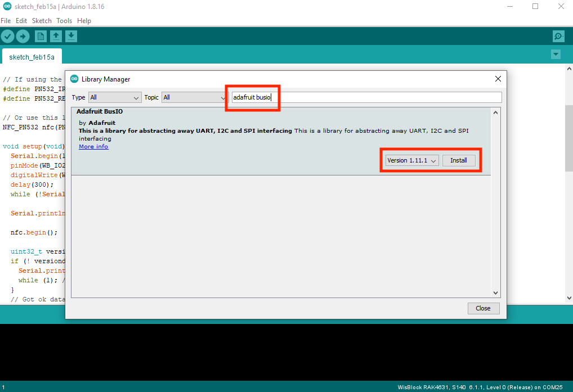
Task: Expand the Type filter dropdown
Action: click(x=115, y=97)
